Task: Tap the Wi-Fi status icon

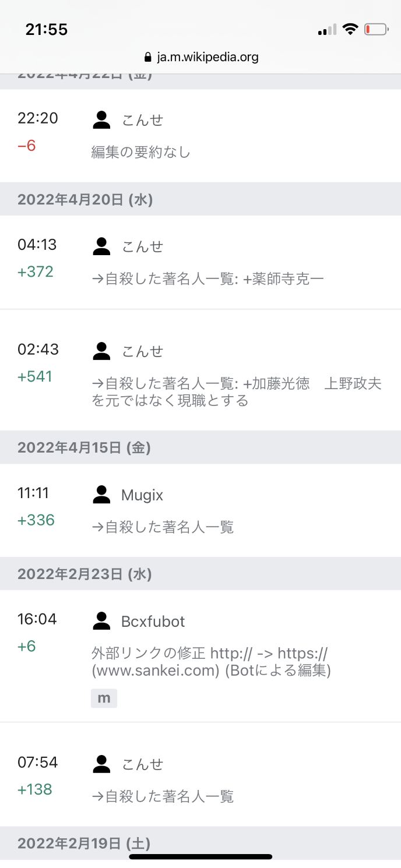Action: [x=350, y=29]
